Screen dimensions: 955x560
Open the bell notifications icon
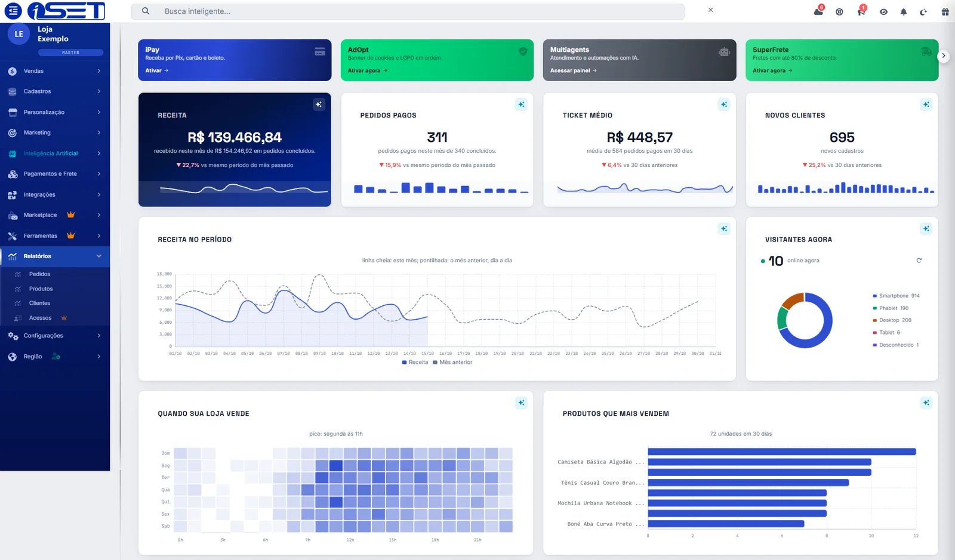pos(904,12)
